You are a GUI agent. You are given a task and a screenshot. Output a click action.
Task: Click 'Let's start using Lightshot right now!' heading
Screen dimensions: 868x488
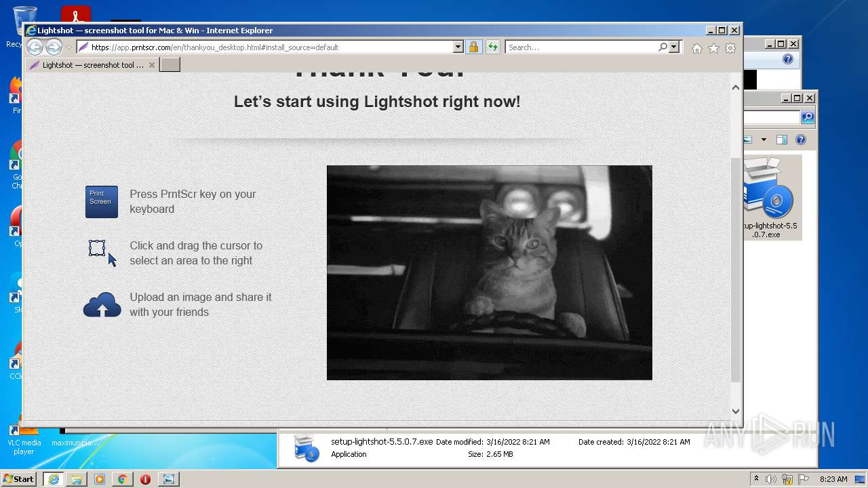point(377,102)
